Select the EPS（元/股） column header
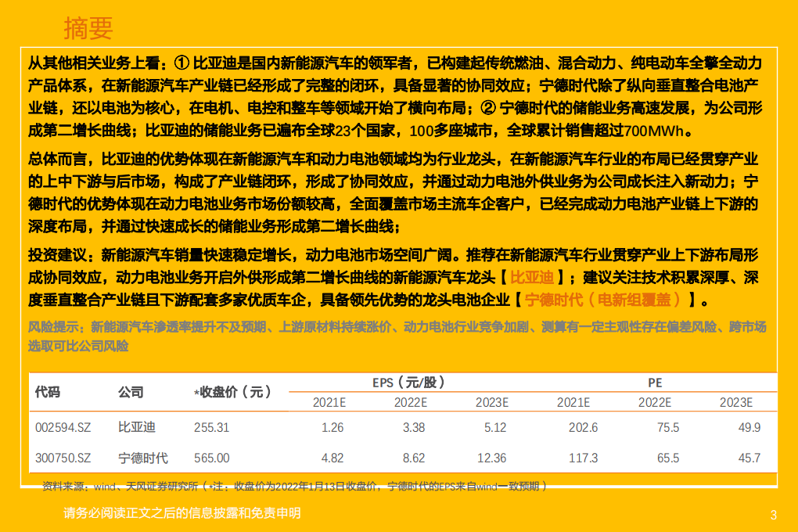 pos(408,383)
